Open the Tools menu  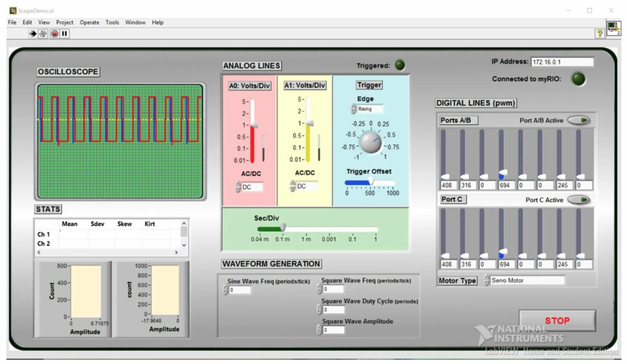pyautogui.click(x=112, y=22)
